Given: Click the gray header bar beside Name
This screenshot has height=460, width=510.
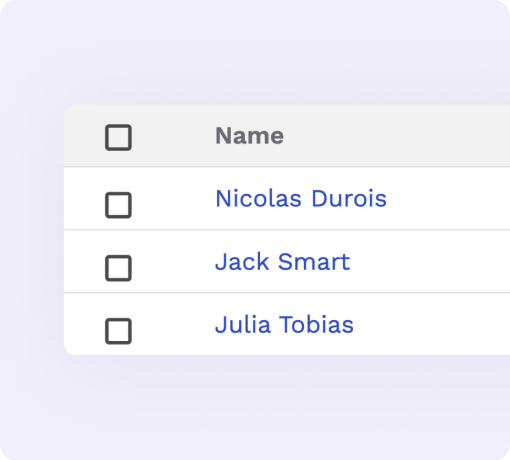Looking at the screenshot, I should tap(397, 136).
